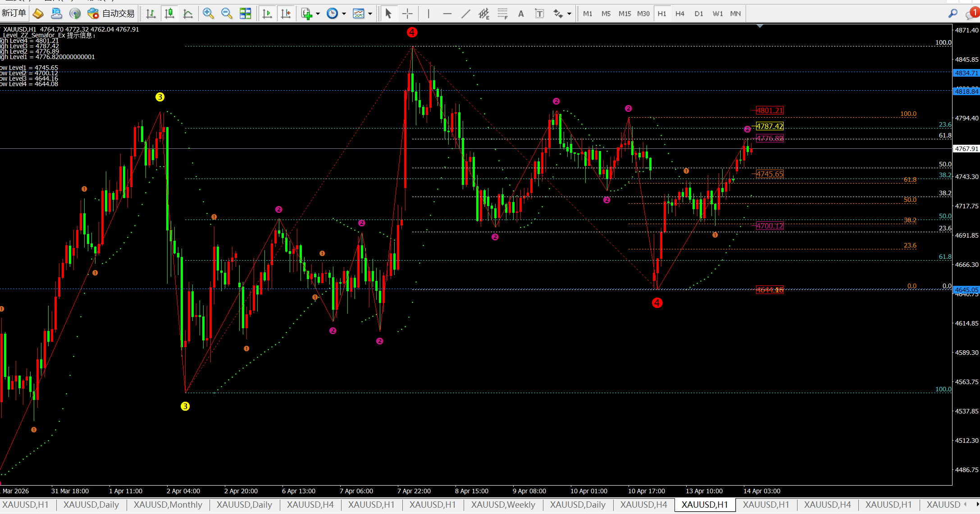Switch to H4 timeframe
This screenshot has height=514, width=980.
click(x=680, y=14)
